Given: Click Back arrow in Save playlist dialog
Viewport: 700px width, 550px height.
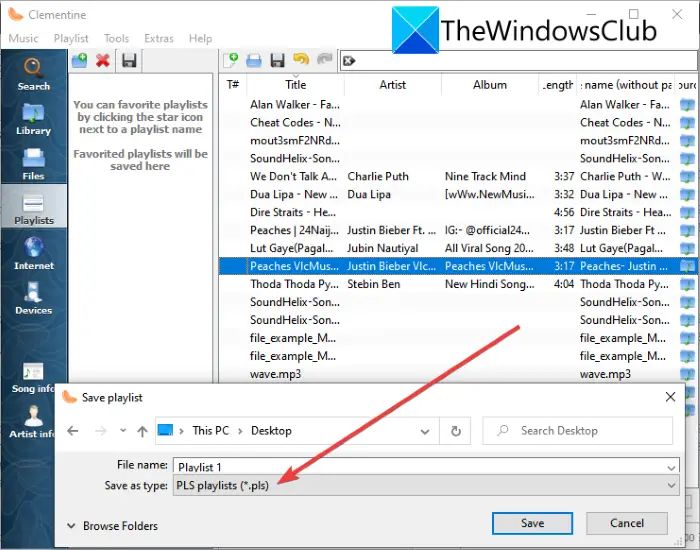Looking at the screenshot, I should [x=73, y=431].
